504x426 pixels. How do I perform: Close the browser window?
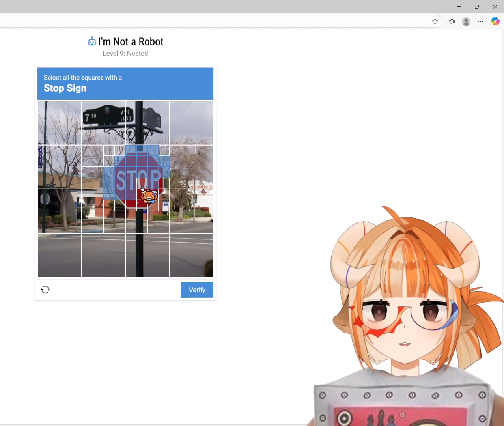pos(495,7)
